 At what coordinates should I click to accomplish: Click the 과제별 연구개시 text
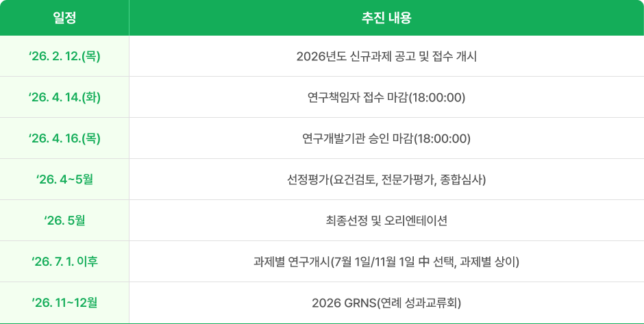point(291,262)
